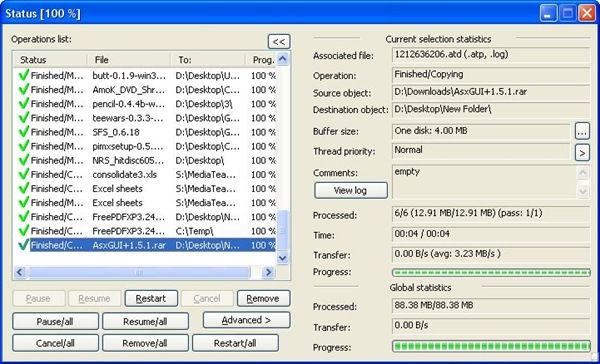The image size is (600, 364).
Task: Remove the selected operation from the list
Action: point(263,299)
